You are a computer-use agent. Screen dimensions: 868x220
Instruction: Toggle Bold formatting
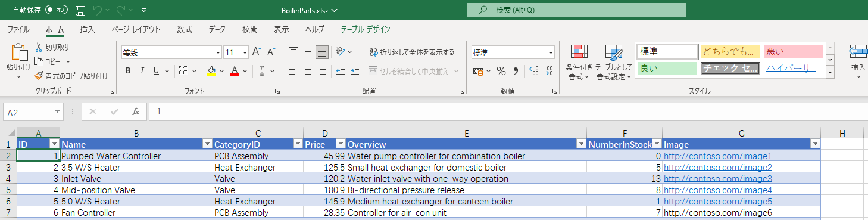click(x=128, y=71)
